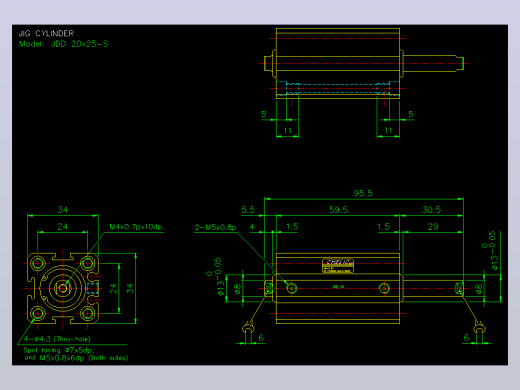520x390 pixels.
Task: Select the vertical 34 dimension beside end view
Action: coord(129,288)
